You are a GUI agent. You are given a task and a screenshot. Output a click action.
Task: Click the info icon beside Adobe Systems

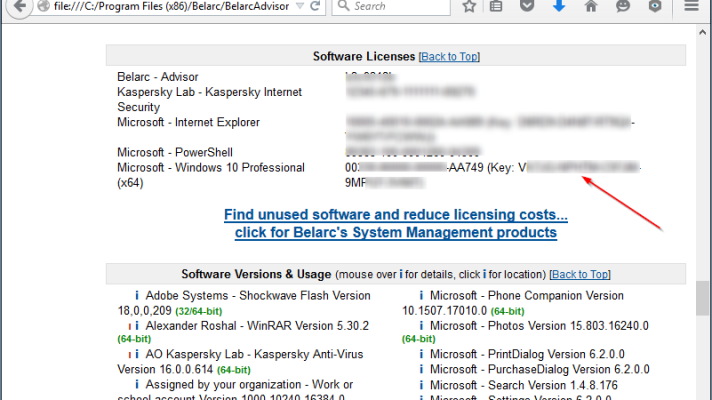[136, 296]
